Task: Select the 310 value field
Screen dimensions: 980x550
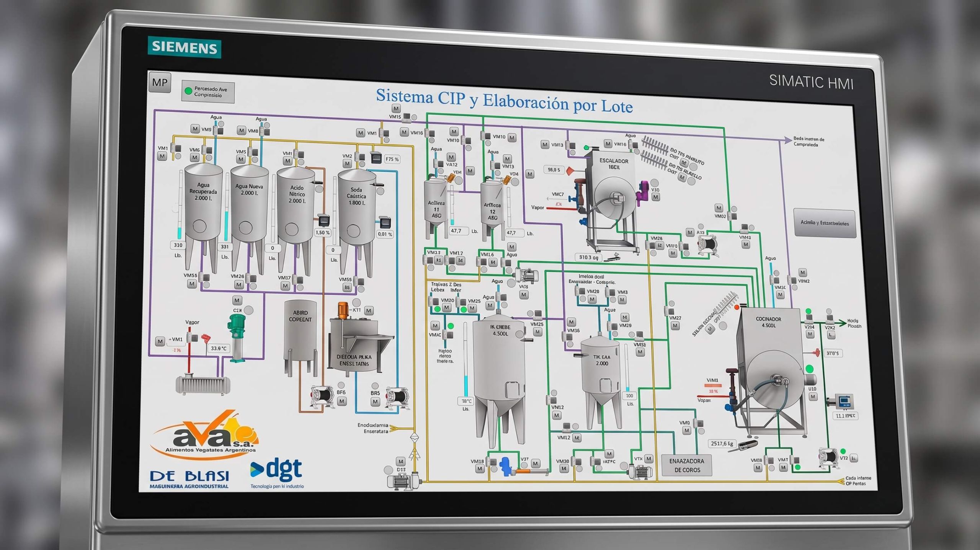Action: [x=178, y=245]
